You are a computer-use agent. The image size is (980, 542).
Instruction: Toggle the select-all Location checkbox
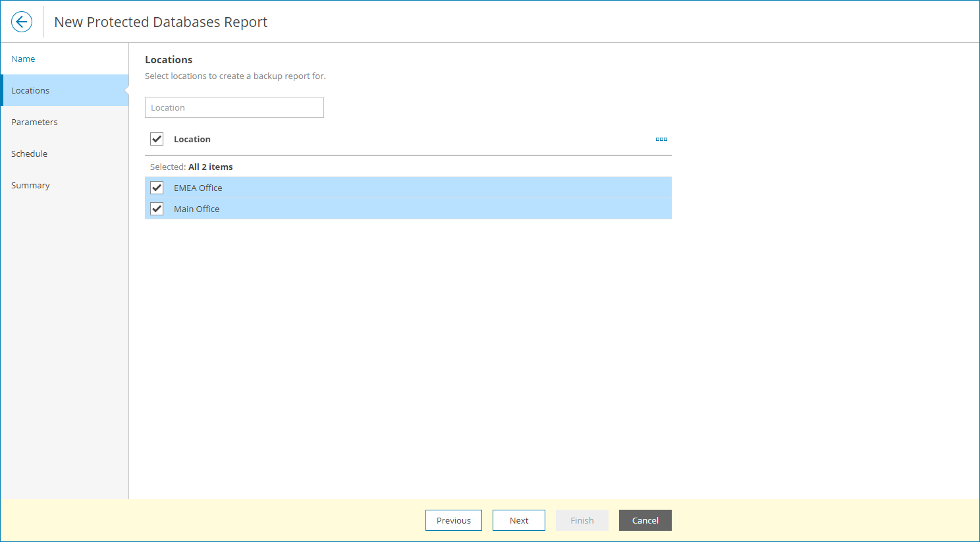coord(157,139)
